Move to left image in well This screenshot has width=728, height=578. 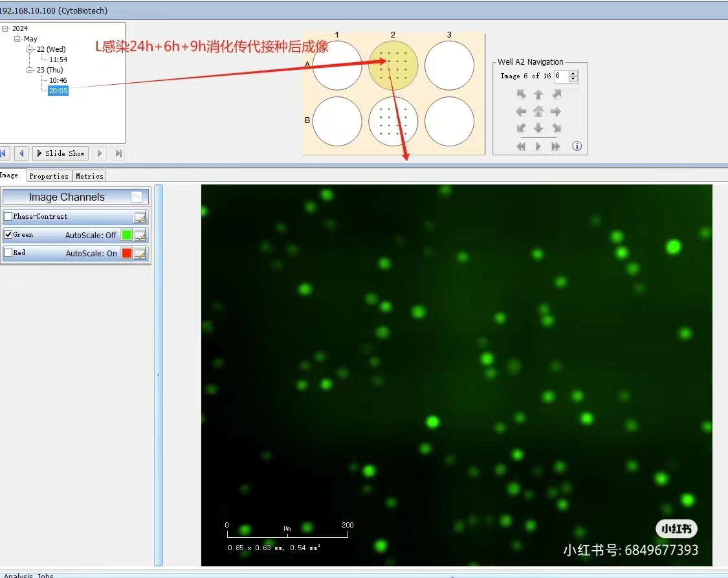[522, 111]
